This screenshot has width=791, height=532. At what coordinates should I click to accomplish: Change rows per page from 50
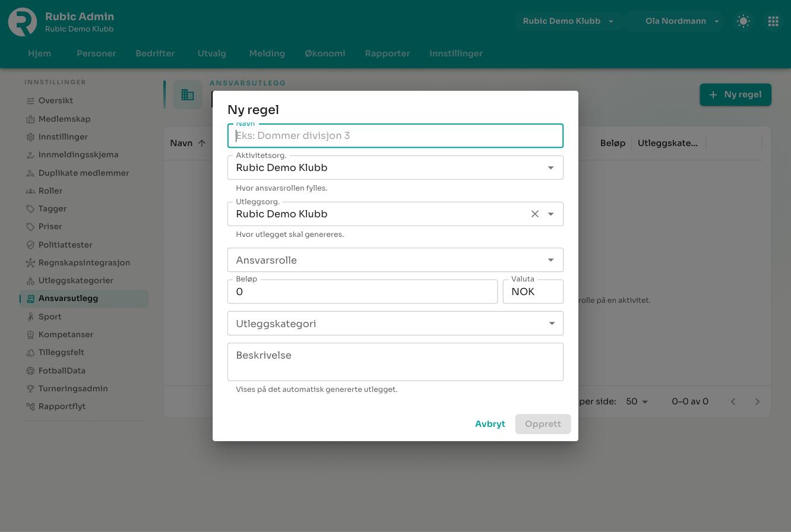[x=637, y=402]
